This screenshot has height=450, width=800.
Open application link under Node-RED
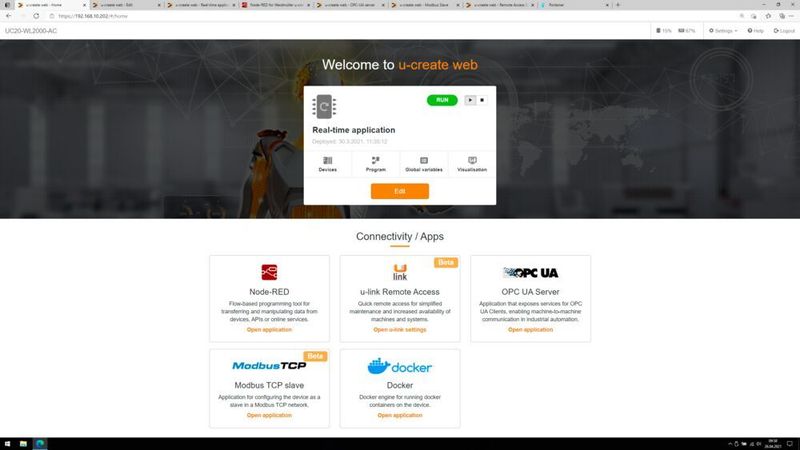[269, 330]
